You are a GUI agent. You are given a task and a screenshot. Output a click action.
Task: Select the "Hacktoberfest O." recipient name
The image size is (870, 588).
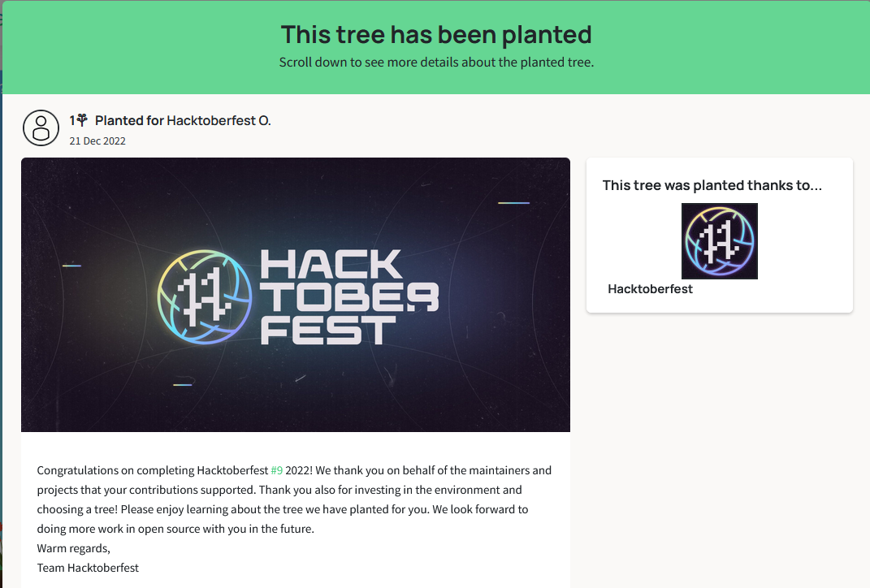[x=219, y=121]
